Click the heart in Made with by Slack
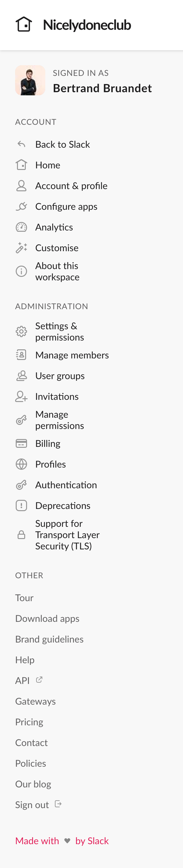The image size is (183, 868). pyautogui.click(x=67, y=841)
